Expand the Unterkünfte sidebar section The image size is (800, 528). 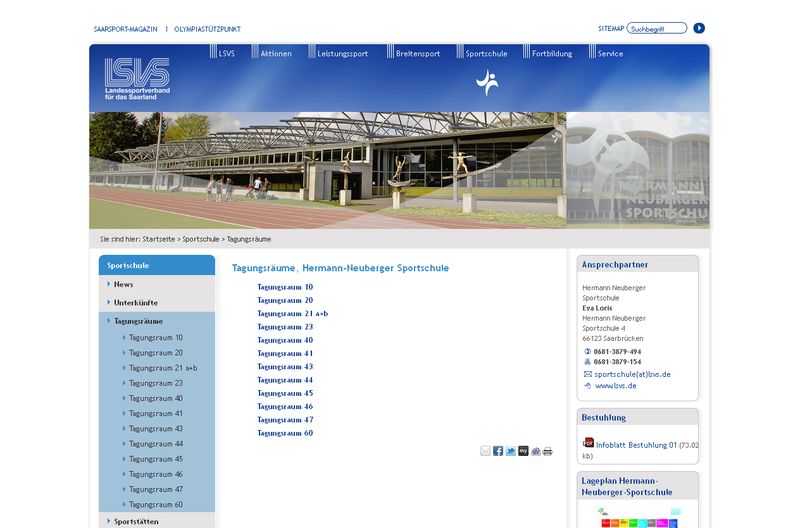(135, 302)
